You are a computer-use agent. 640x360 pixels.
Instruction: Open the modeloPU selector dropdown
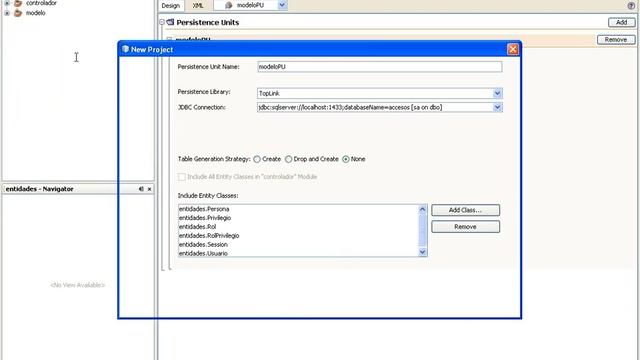tap(282, 5)
